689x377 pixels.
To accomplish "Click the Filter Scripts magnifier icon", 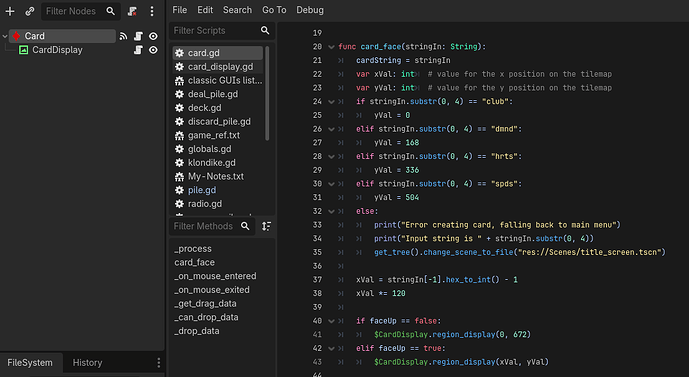I will (x=265, y=30).
